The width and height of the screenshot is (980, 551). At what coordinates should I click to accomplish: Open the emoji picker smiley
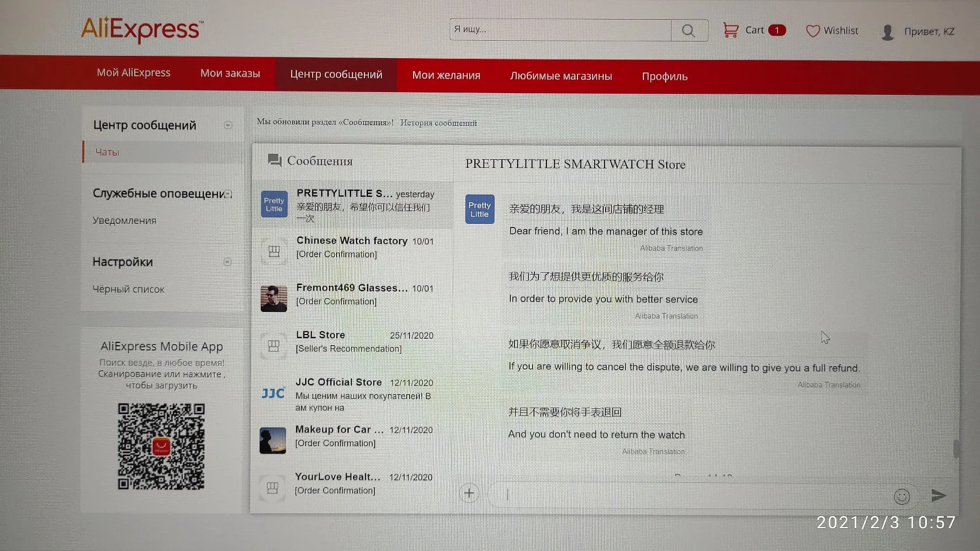tap(902, 496)
